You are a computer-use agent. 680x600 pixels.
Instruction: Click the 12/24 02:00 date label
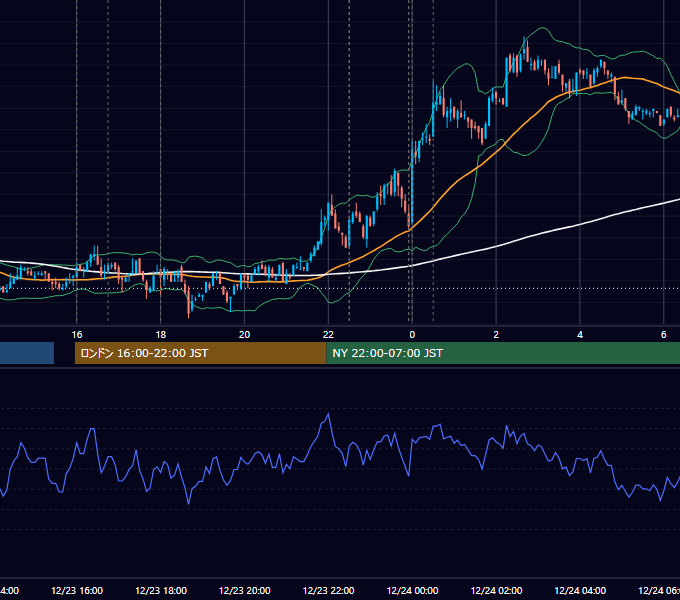pyautogui.click(x=496, y=590)
